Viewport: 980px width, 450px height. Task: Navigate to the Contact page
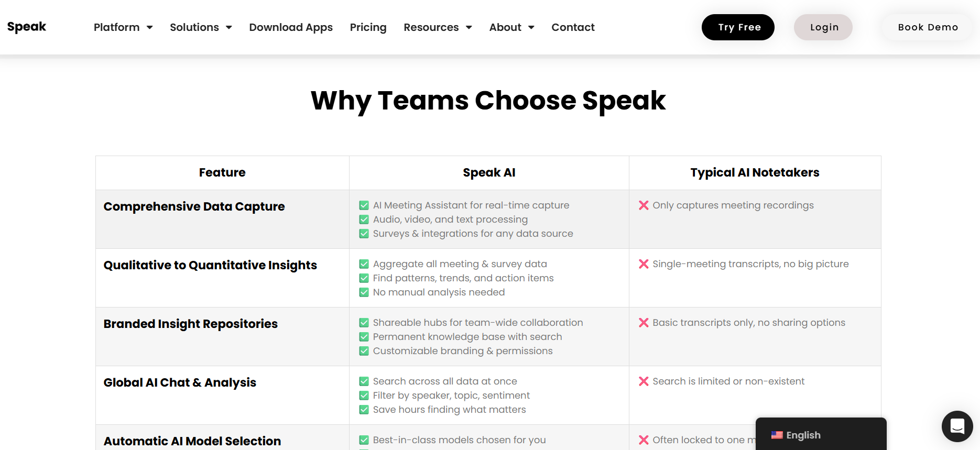coord(573,27)
